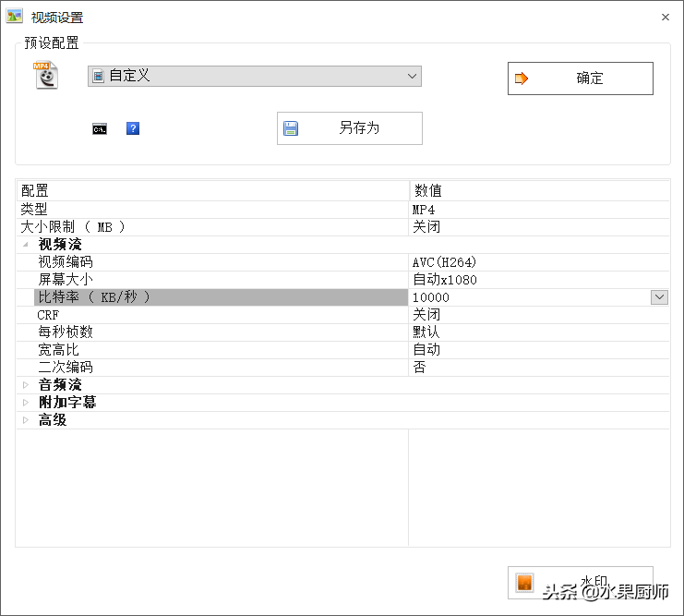Select the 视频编码 row
Viewport: 684px width, 616px height.
click(342, 262)
